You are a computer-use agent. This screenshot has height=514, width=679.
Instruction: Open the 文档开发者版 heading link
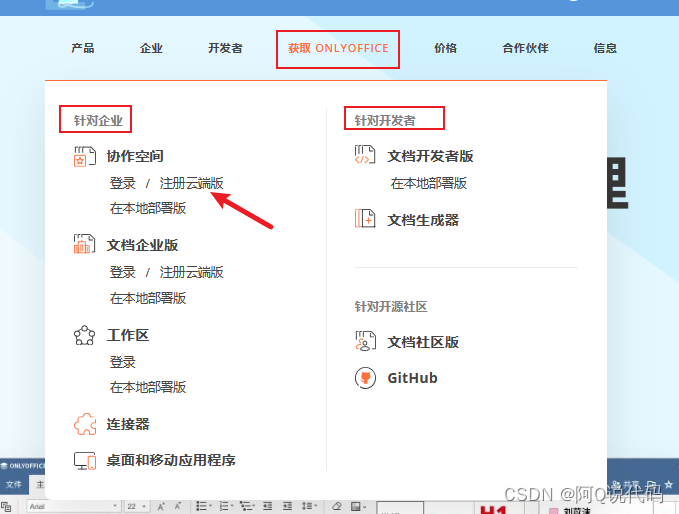(430, 156)
